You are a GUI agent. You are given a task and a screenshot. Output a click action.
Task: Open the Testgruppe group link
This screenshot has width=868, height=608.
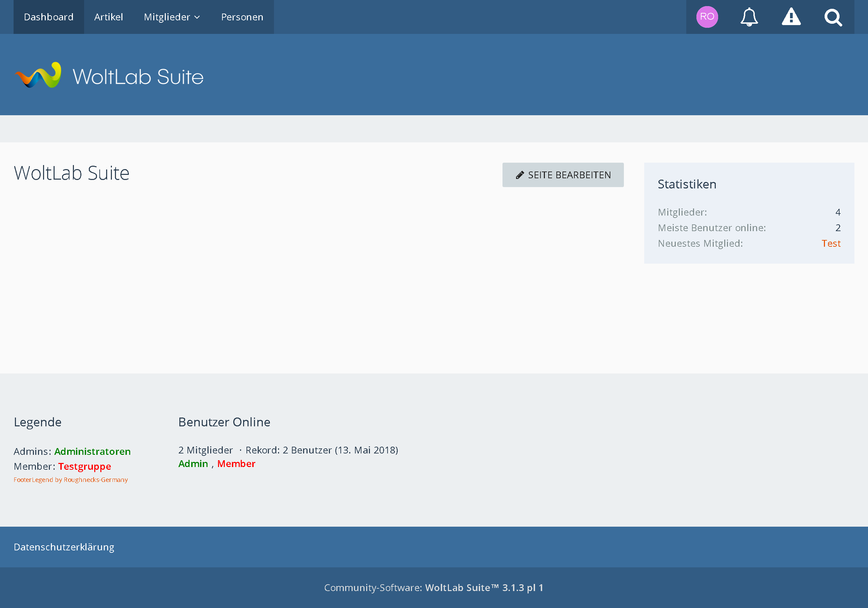point(85,466)
